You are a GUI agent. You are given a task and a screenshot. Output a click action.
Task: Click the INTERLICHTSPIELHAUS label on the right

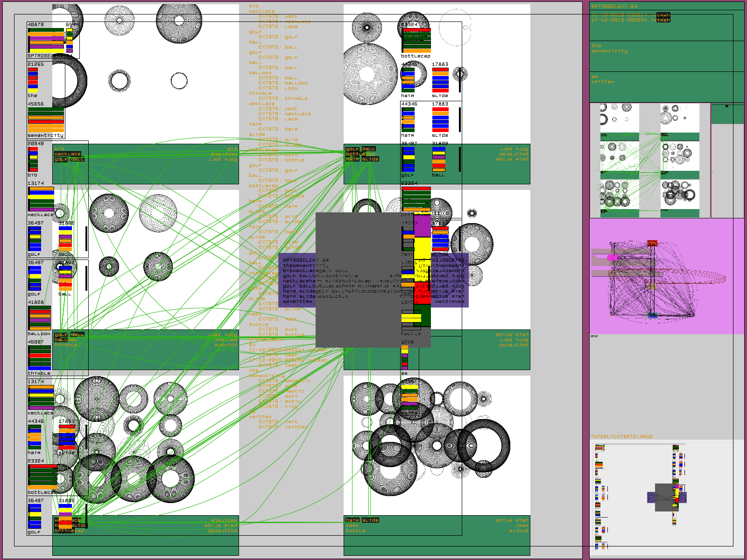(x=621, y=437)
